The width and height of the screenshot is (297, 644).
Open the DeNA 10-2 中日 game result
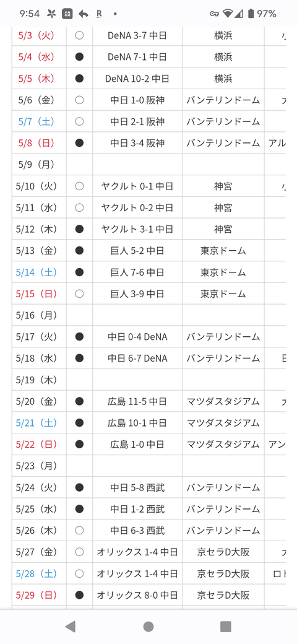pyautogui.click(x=137, y=79)
